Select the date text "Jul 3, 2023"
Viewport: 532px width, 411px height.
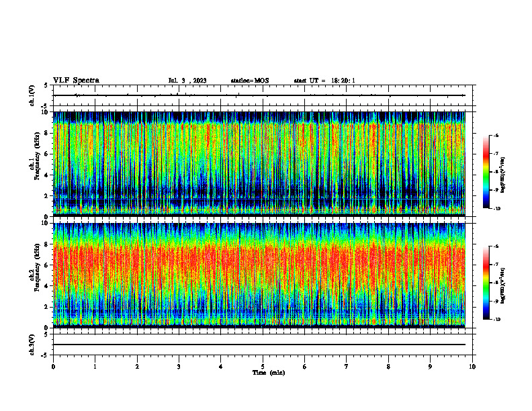click(187, 81)
